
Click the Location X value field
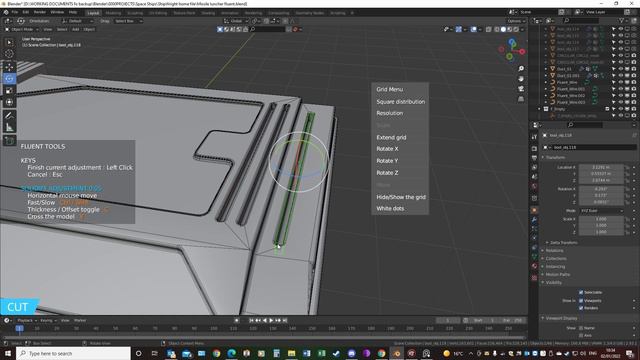tap(601, 167)
